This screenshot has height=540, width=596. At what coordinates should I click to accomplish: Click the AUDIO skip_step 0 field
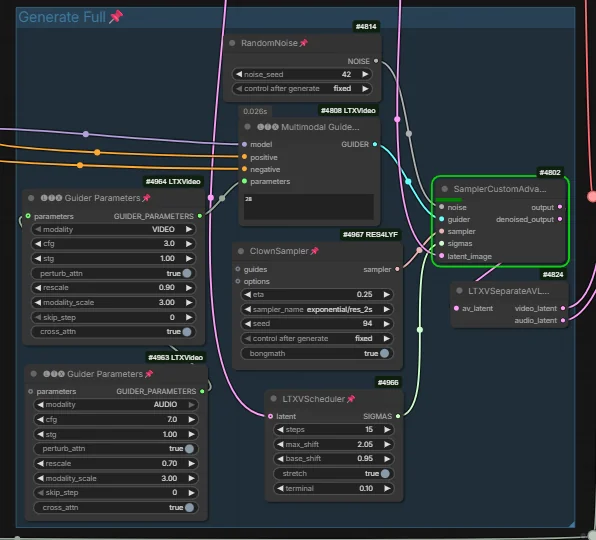[x=116, y=493]
